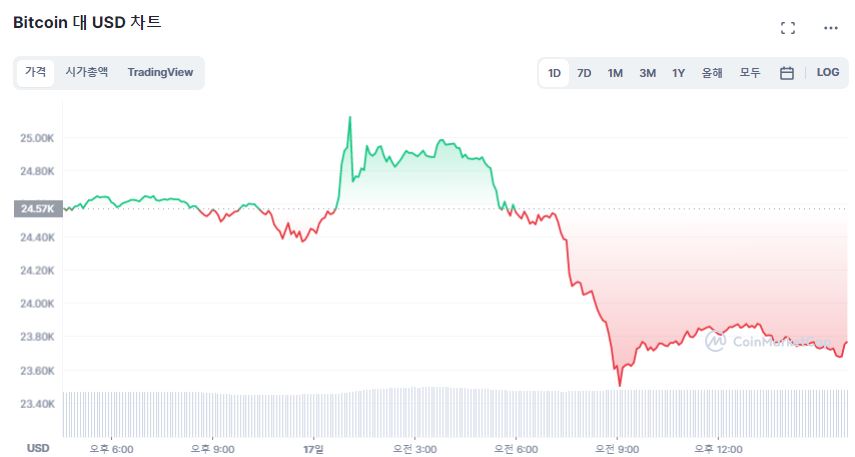855x457 pixels.
Task: Select the 1D time range
Action: 554,73
